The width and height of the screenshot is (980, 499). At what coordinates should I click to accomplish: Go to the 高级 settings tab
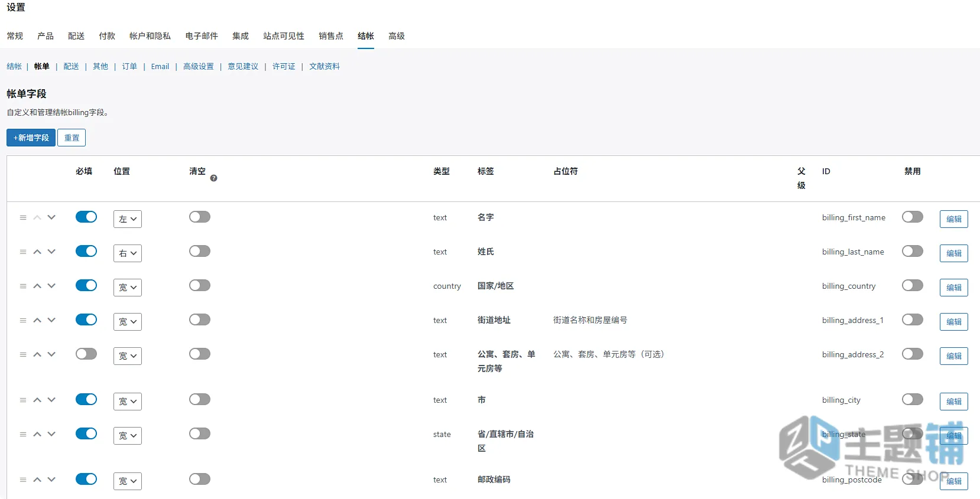397,36
